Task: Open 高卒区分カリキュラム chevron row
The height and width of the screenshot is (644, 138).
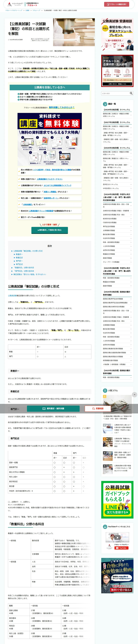Action: click(117, 184)
